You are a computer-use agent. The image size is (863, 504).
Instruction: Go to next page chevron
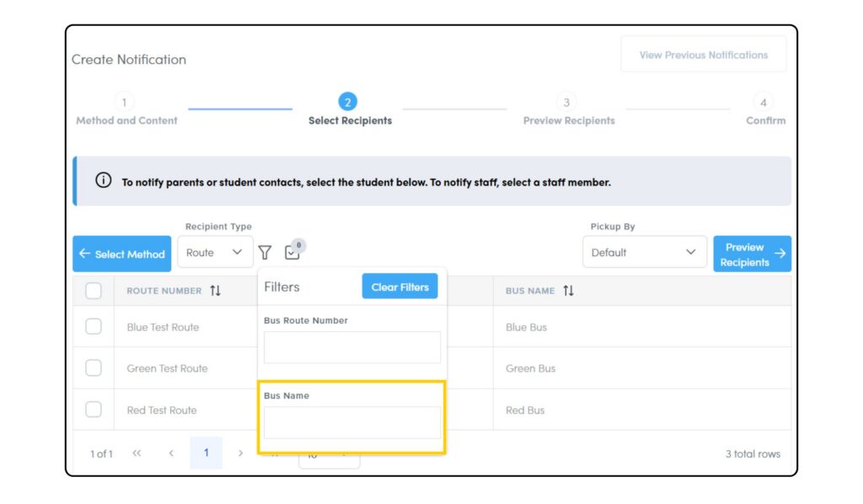point(240,453)
